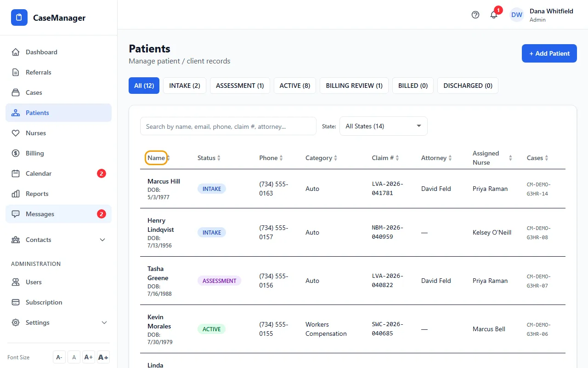Screen dimensions: 588x368
Task: Sort the table by Phone column
Action: 271,158
